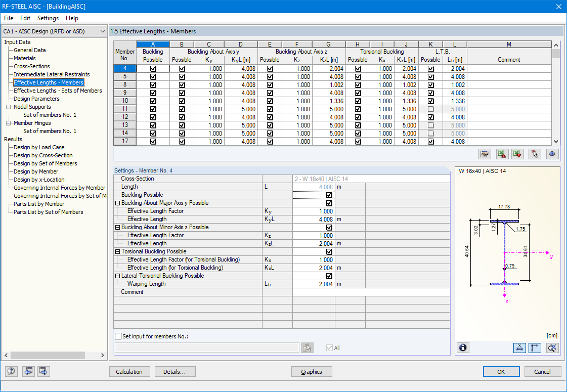Click the hand-over-window icon
The width and height of the screenshot is (567, 392).
point(485,154)
